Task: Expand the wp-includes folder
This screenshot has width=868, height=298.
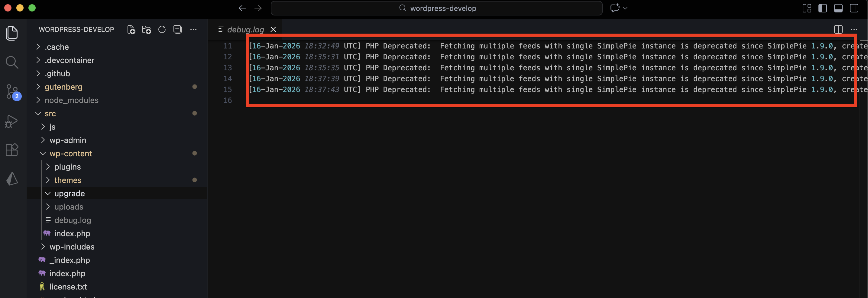Action: point(72,247)
